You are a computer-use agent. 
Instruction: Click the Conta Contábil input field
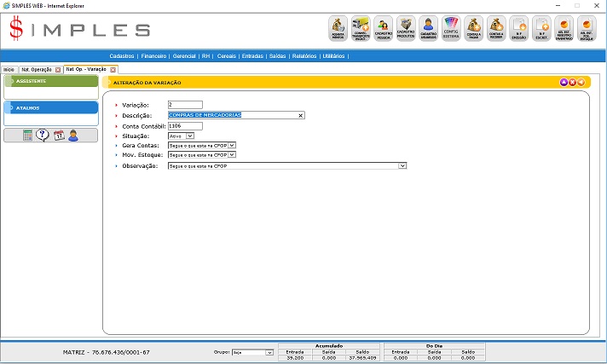click(x=185, y=125)
